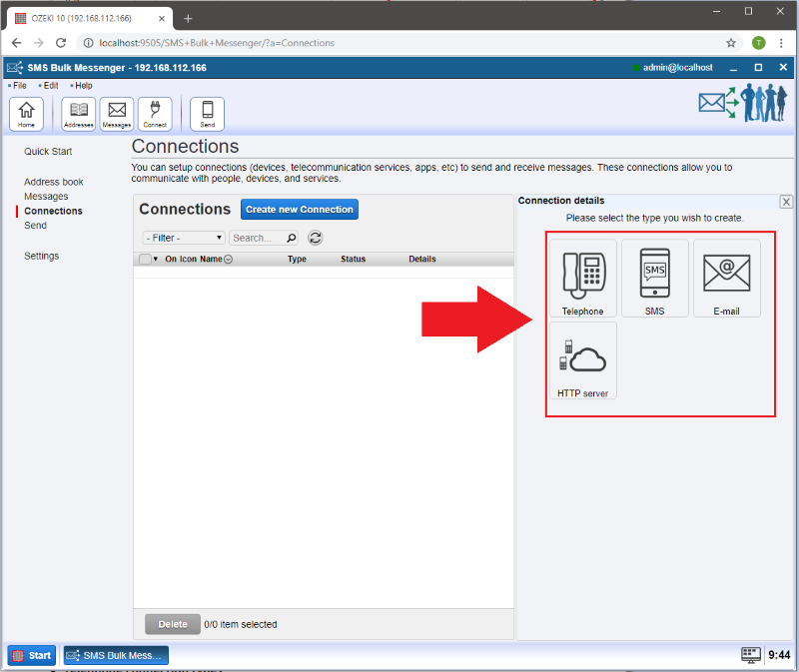The image size is (799, 672).
Task: Open the arrow beside the select-all checkbox
Action: pos(156,260)
